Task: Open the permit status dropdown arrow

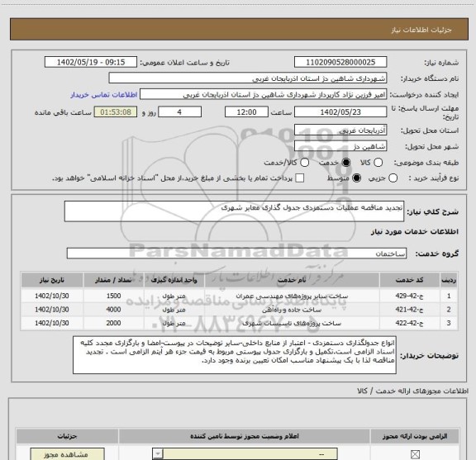Action: tap(158, 454)
